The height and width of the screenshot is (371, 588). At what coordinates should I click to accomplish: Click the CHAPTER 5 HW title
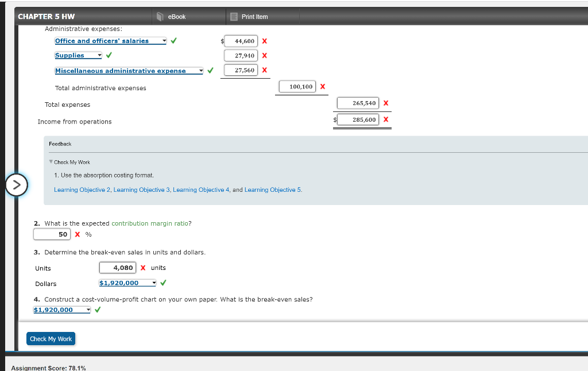coord(47,17)
